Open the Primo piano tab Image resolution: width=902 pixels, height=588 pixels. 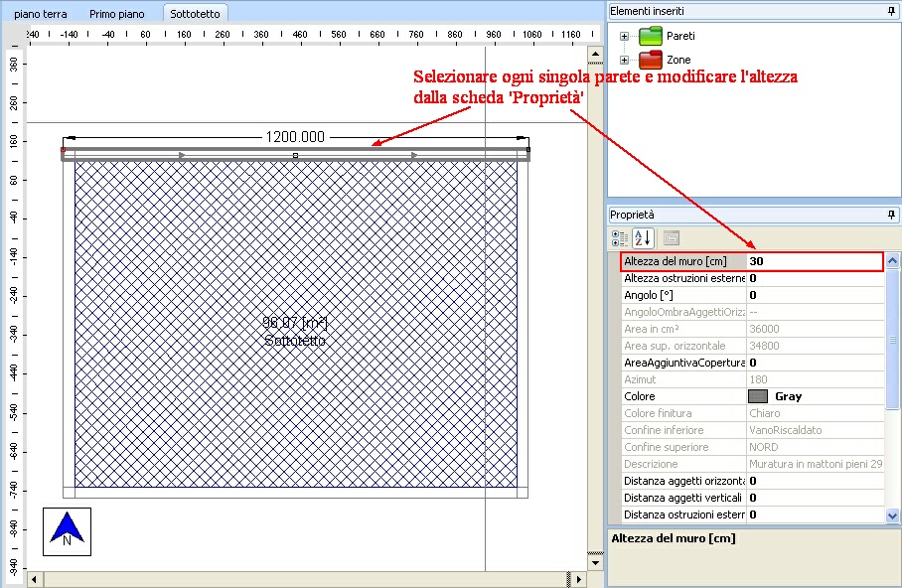click(116, 15)
